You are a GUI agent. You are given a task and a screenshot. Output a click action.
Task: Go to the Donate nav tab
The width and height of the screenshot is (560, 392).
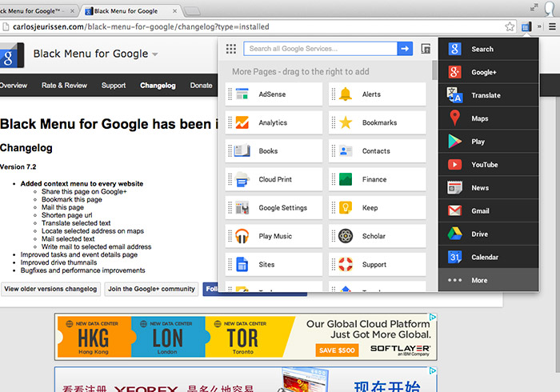coord(201,86)
